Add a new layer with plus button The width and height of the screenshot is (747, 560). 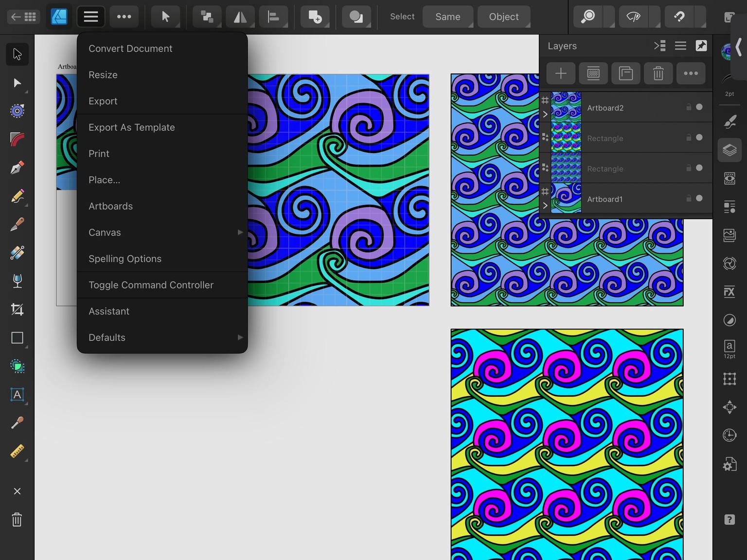click(x=561, y=73)
